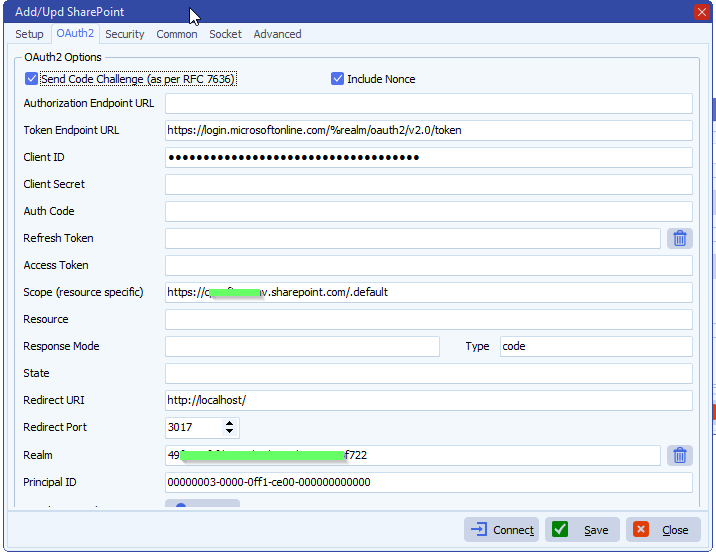Focus the State input field

pos(429,373)
